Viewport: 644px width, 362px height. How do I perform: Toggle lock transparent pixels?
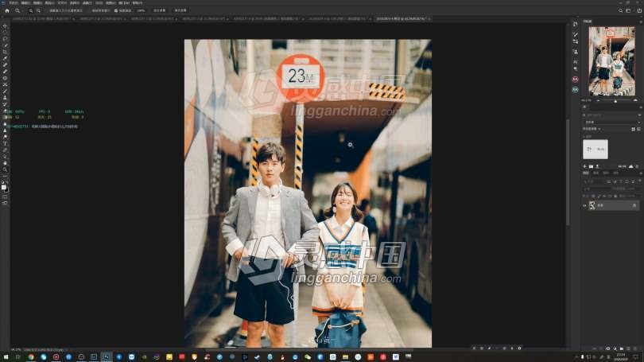click(593, 196)
